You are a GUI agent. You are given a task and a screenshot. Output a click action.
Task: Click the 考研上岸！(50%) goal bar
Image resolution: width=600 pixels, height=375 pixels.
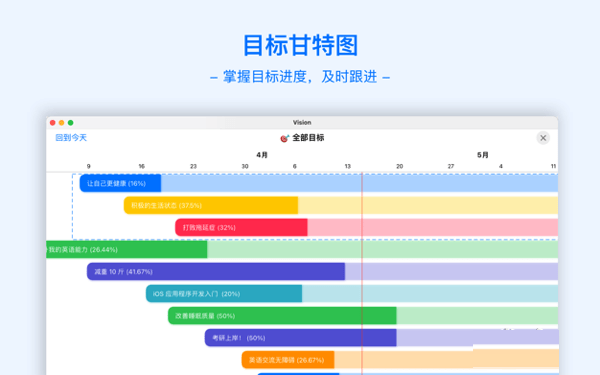301,338
